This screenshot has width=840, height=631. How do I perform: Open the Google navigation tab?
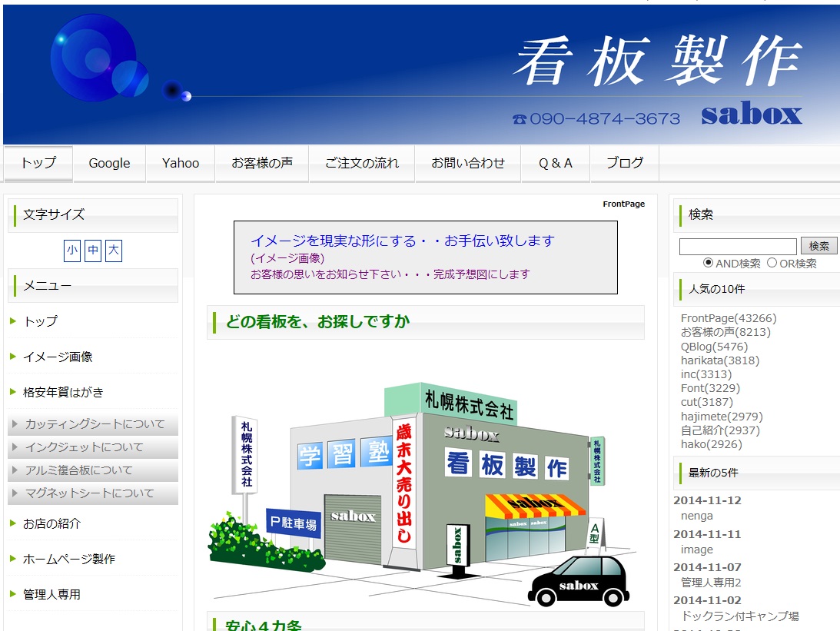pos(109,163)
